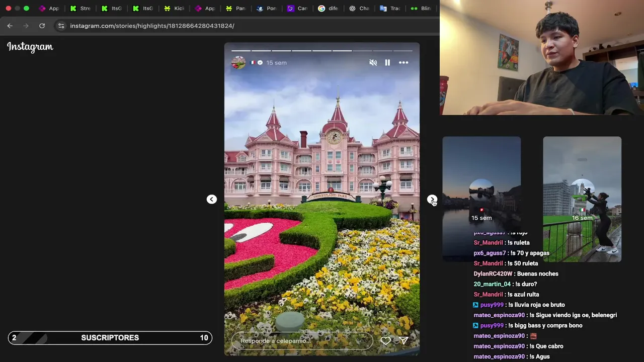Switch to the 'Kick' browser tab
The width and height of the screenshot is (644, 362).
click(174, 9)
